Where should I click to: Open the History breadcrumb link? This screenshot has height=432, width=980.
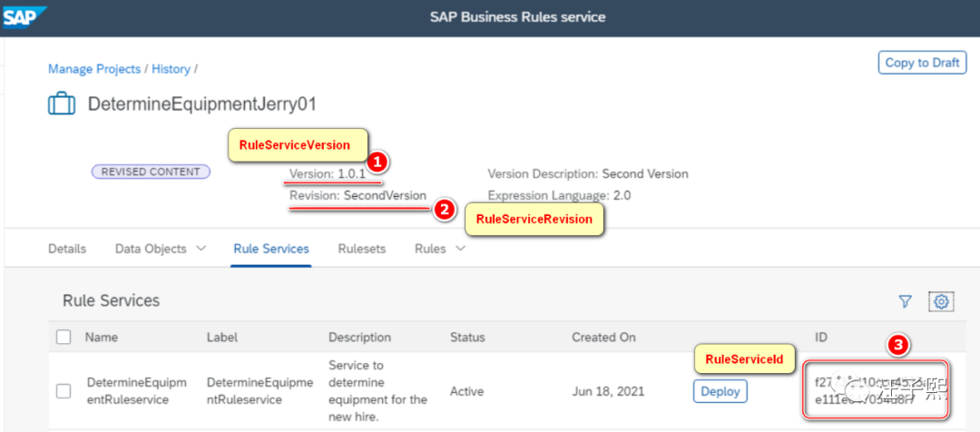(x=171, y=69)
